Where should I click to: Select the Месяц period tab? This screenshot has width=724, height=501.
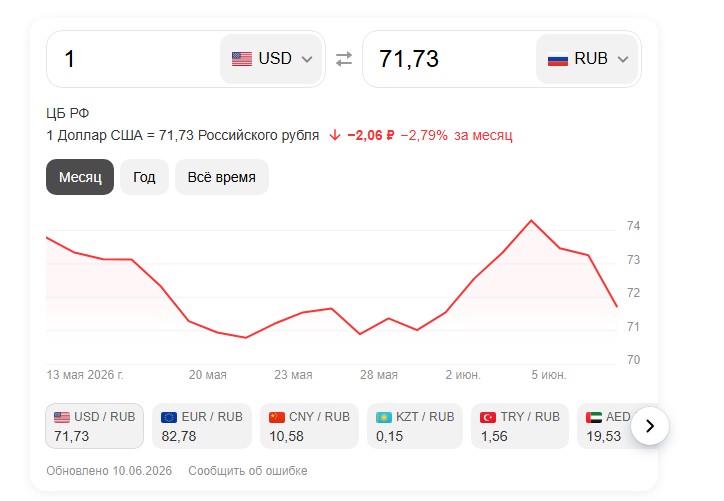click(80, 177)
